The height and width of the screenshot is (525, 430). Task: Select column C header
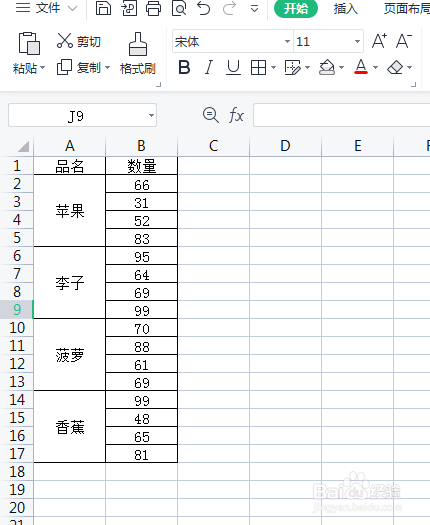(214, 146)
